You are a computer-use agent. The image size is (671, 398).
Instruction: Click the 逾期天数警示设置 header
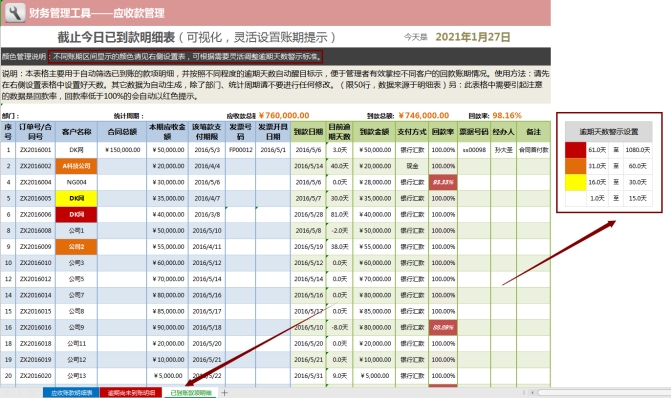609,132
